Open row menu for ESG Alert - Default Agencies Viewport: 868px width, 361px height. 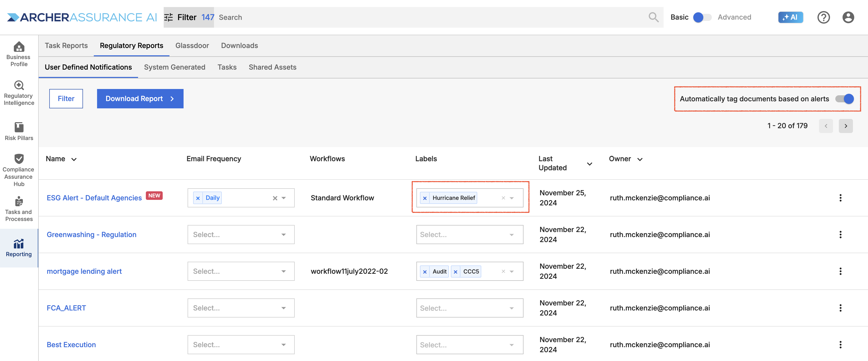coord(840,198)
